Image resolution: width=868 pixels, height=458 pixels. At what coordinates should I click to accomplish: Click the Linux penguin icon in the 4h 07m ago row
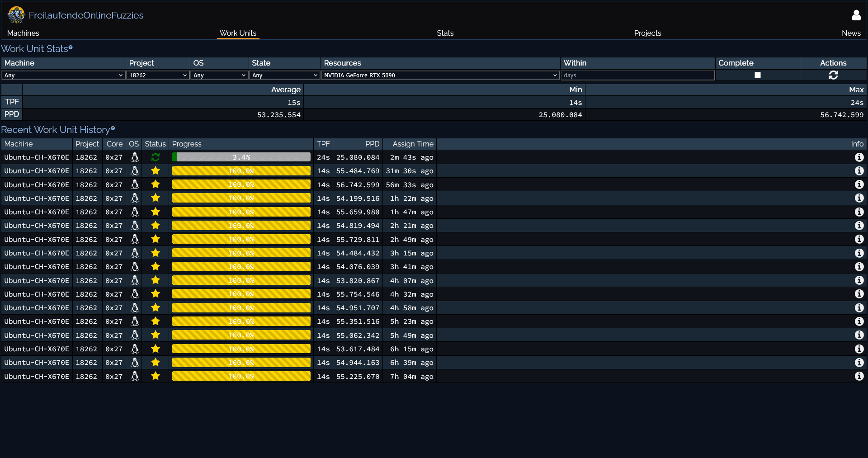tap(134, 280)
